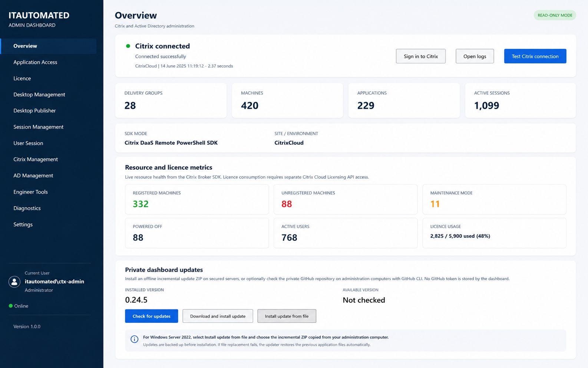Click the CitrixCloud 14 June 2025 timestamp
Image resolution: width=588 pixels, height=368 pixels.
click(184, 66)
